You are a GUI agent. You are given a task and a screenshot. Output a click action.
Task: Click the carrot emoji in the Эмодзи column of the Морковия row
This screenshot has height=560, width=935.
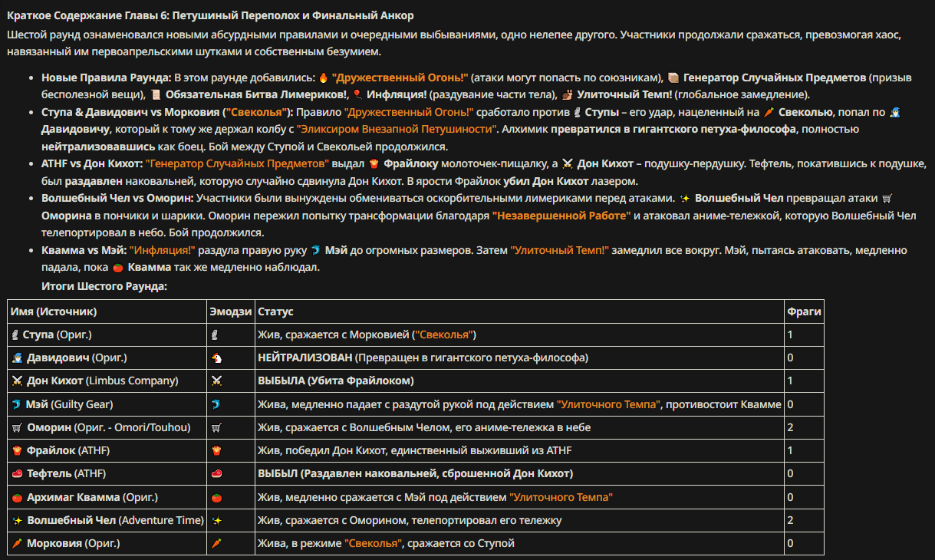217,543
